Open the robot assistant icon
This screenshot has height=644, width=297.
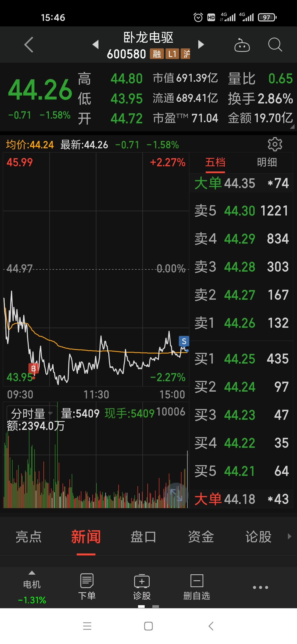(242, 45)
